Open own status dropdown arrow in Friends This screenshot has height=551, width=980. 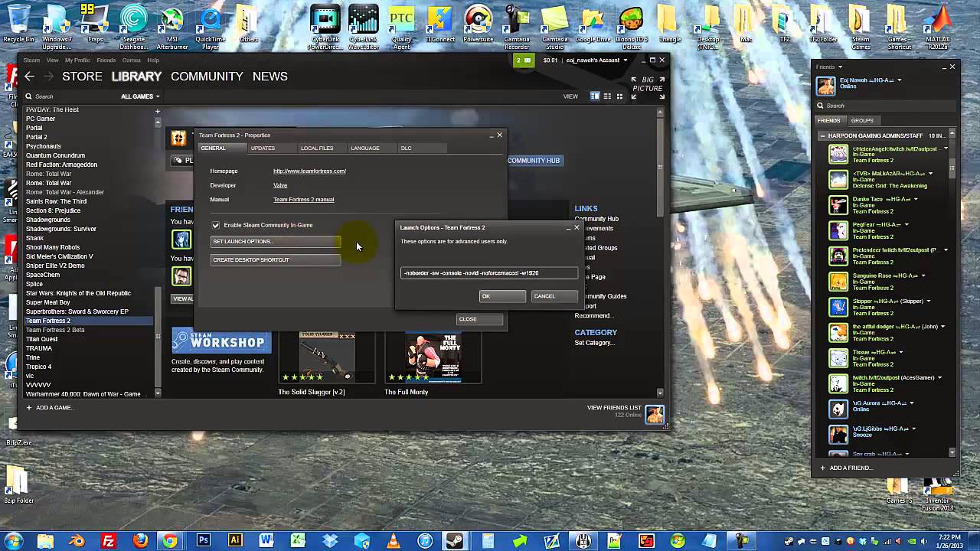pos(899,80)
